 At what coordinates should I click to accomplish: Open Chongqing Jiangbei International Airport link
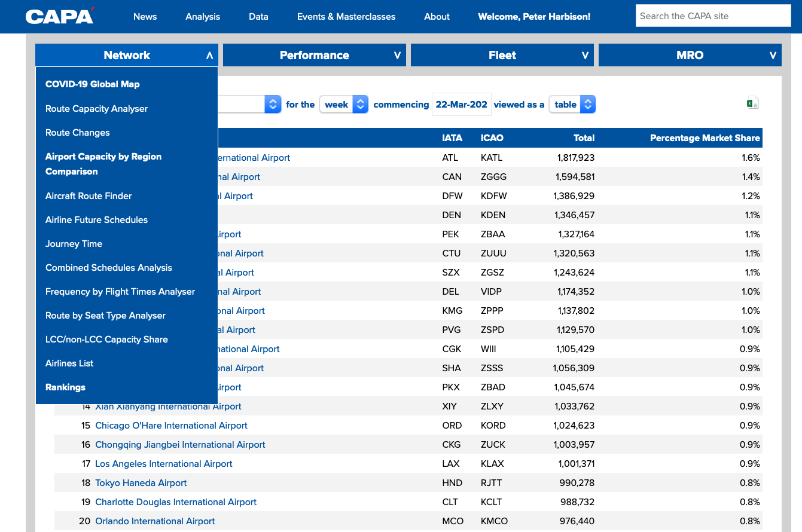point(180,444)
